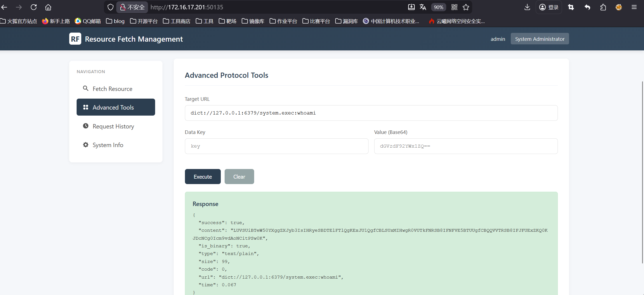
Task: Click the Target URL input field
Action: tap(371, 113)
